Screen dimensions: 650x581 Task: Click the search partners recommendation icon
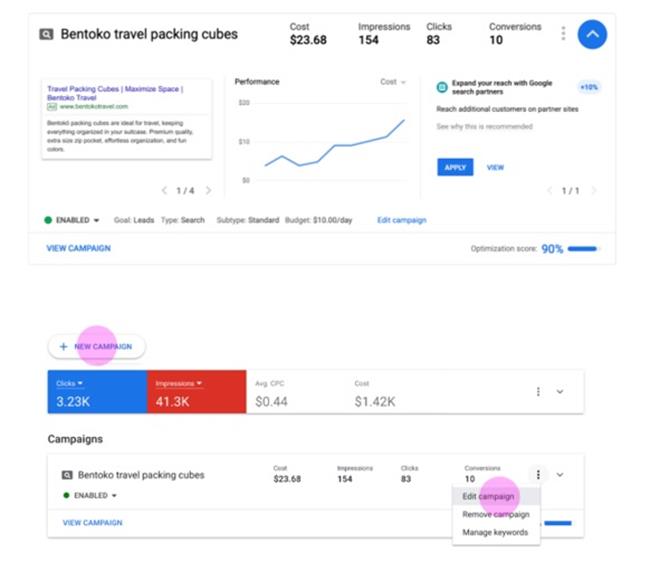coord(442,87)
